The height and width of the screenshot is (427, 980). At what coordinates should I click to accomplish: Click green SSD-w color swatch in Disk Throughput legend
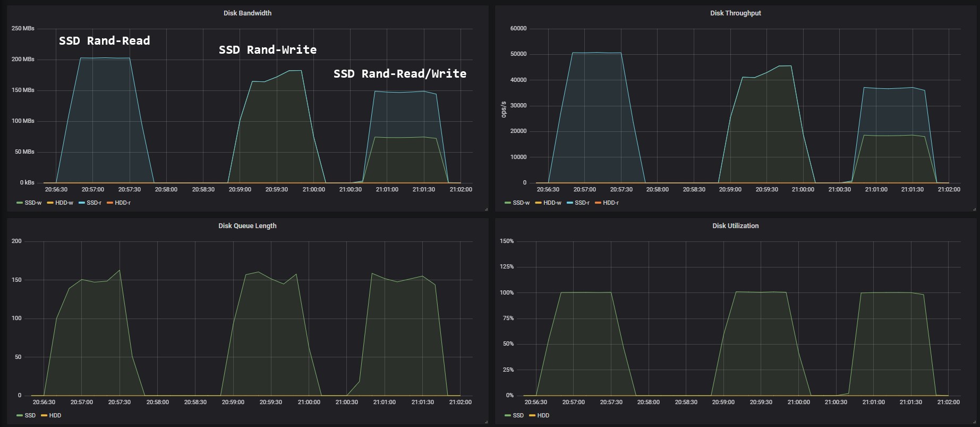click(508, 203)
